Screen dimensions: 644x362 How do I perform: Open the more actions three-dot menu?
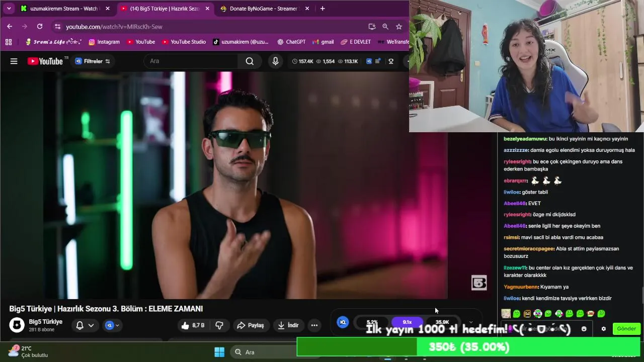(x=314, y=325)
